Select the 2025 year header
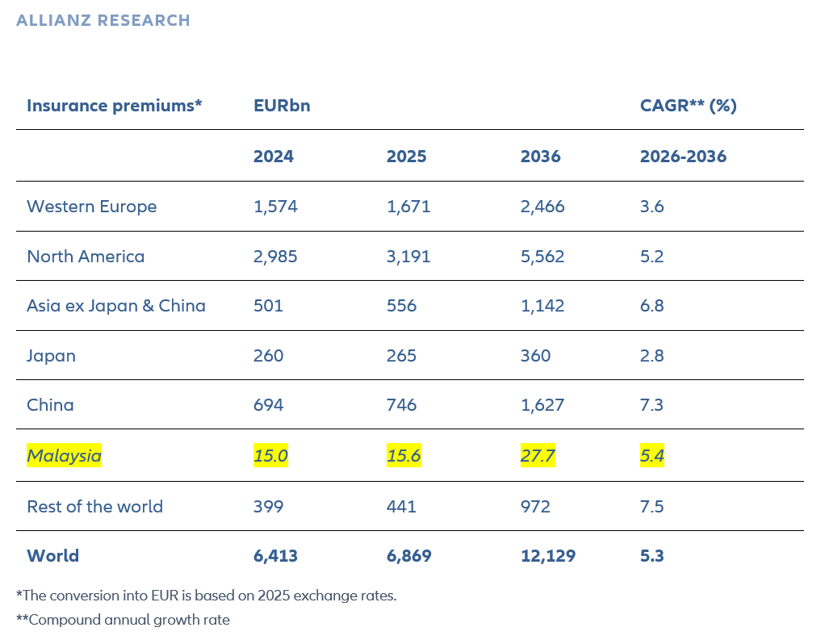The width and height of the screenshot is (825, 644). (x=406, y=157)
